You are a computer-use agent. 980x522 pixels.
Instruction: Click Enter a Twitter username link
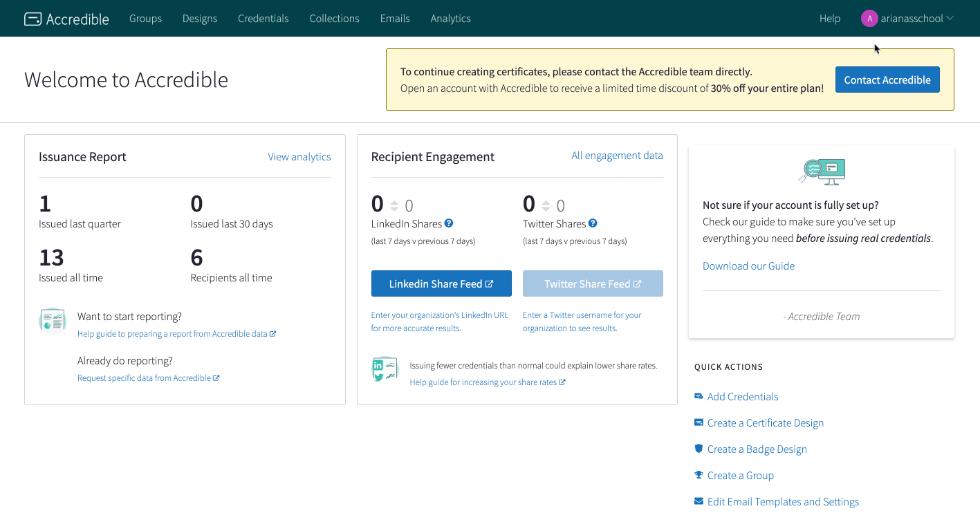[x=582, y=321]
